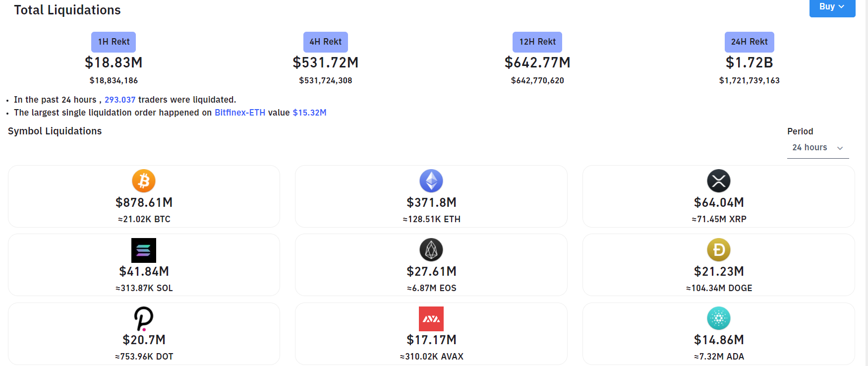Select the 1H Rekt tab
The height and width of the screenshot is (366, 868).
114,42
